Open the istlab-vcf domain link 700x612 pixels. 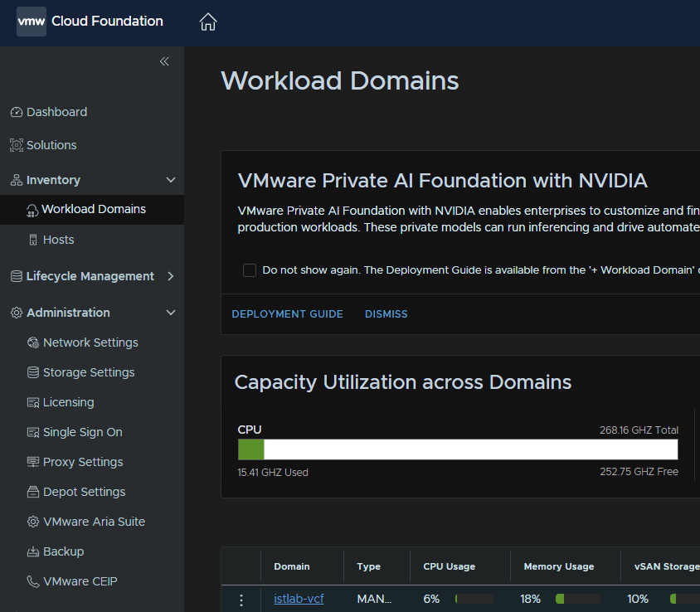click(299, 599)
